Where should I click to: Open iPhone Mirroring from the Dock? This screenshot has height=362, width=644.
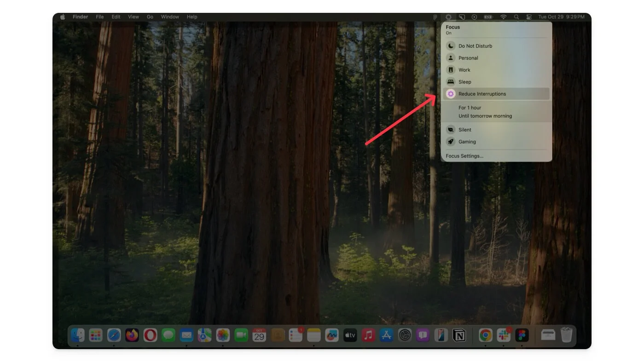coord(441,335)
